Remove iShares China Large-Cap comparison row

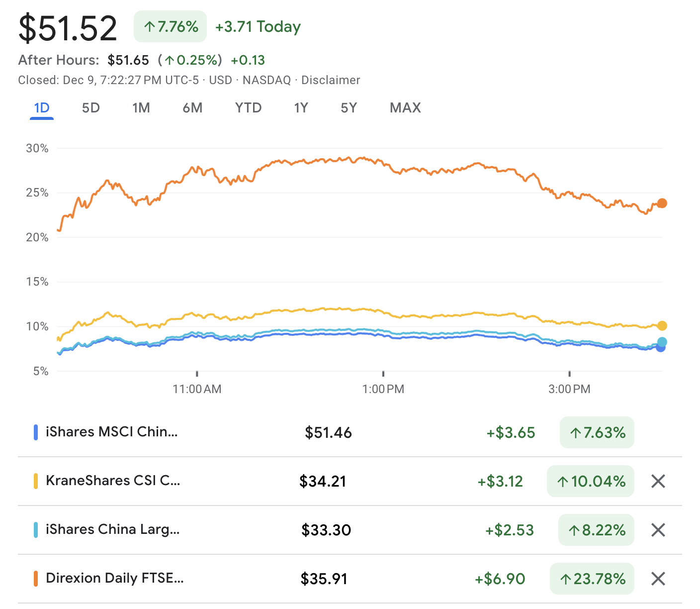[x=658, y=530]
